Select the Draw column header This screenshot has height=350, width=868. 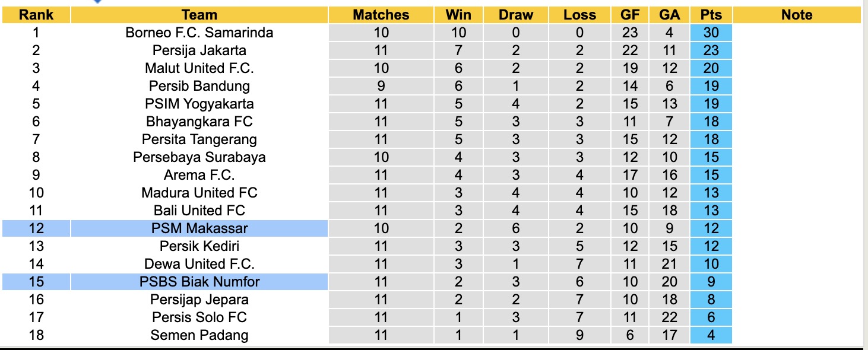516,15
